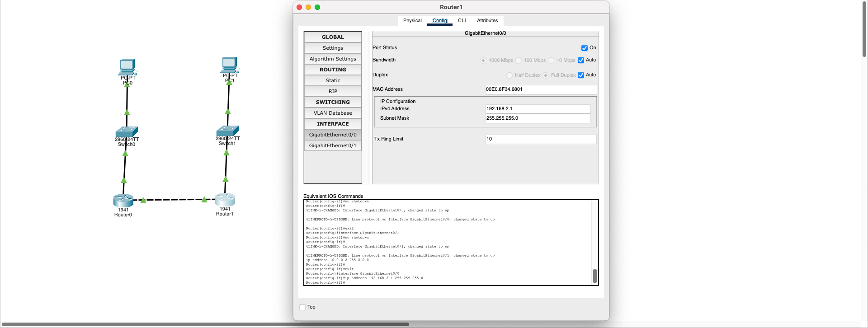This screenshot has width=868, height=328.
Task: Click the IPv4 Address field
Action: (538, 109)
